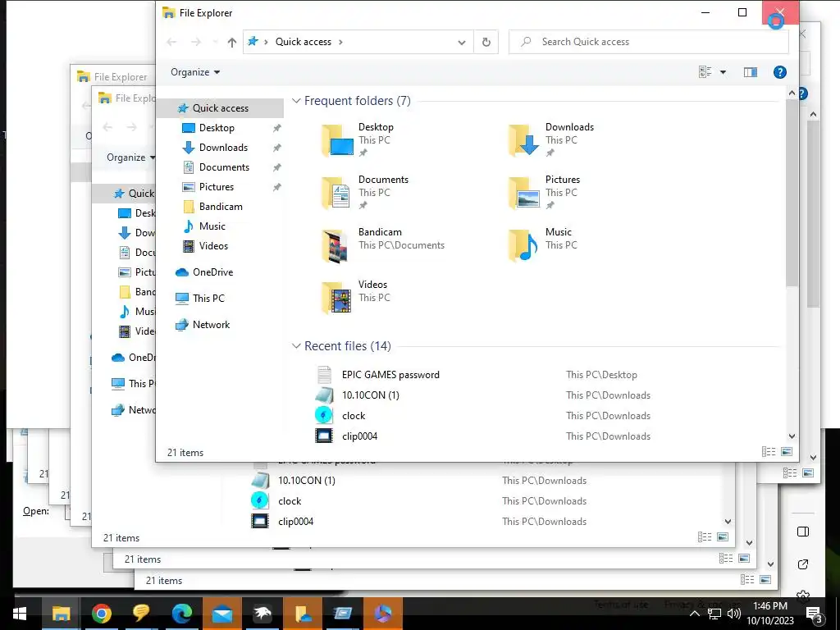
Task: Select Videos in the front window sidebar
Action: point(213,246)
